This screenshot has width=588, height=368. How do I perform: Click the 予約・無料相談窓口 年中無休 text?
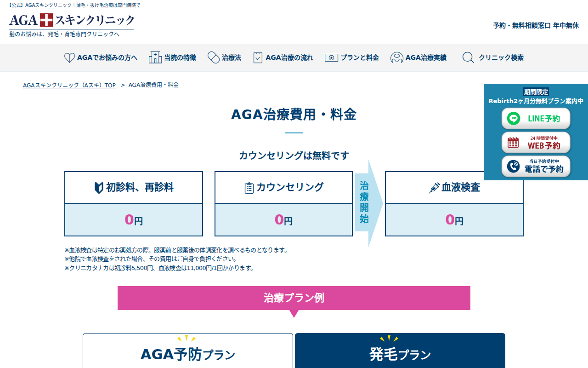536,25
